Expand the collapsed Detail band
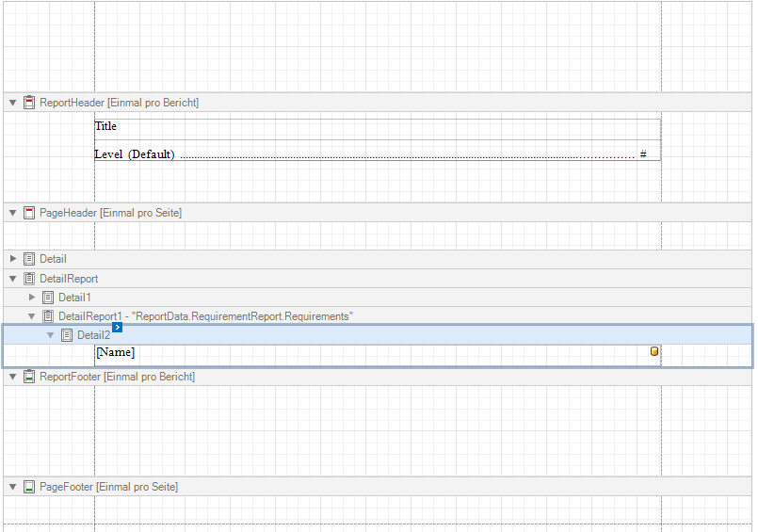Screen dimensions: 758x532 pos(13,259)
